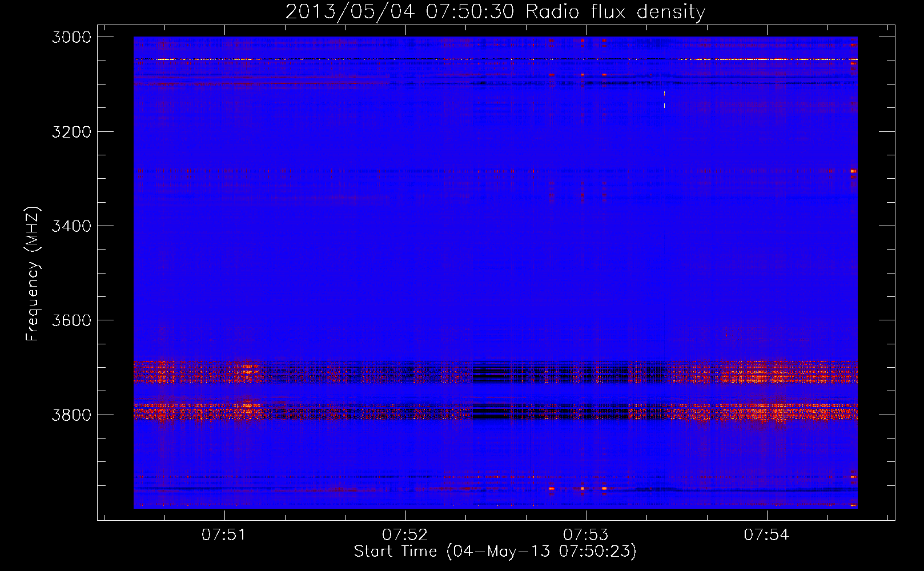Click the 07:53 time tick label

pos(586,534)
